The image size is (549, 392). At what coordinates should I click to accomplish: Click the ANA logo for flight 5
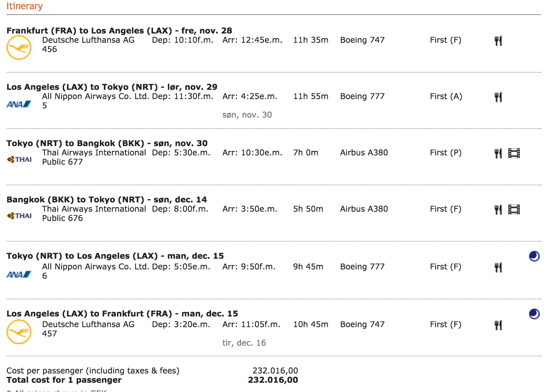19,104
